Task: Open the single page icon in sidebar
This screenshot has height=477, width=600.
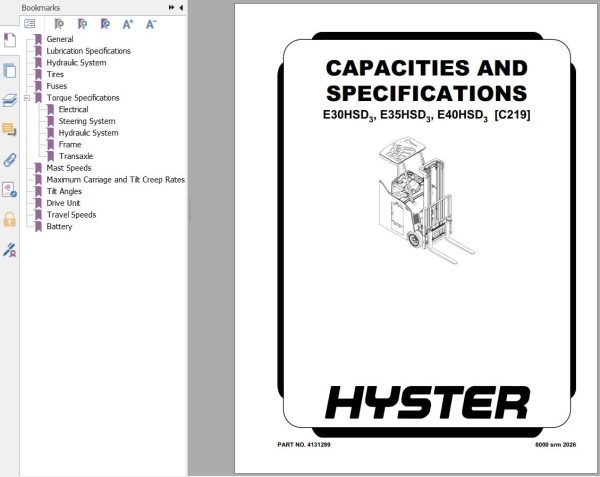Action: pos(10,40)
